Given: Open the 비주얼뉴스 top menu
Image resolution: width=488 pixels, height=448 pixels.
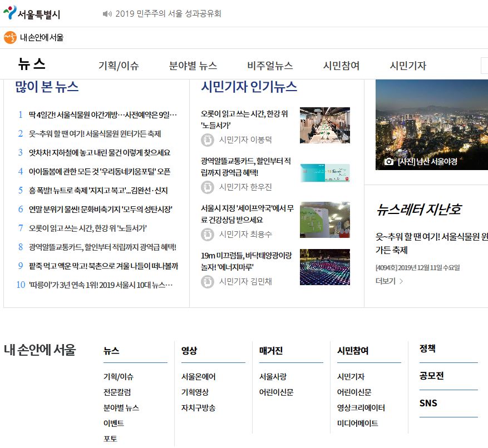Looking at the screenshot, I should 270,66.
